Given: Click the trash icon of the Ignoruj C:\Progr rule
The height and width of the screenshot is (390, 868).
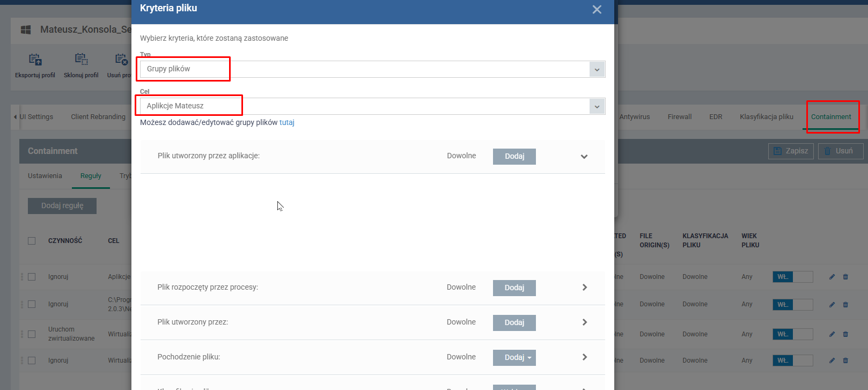Looking at the screenshot, I should point(845,305).
